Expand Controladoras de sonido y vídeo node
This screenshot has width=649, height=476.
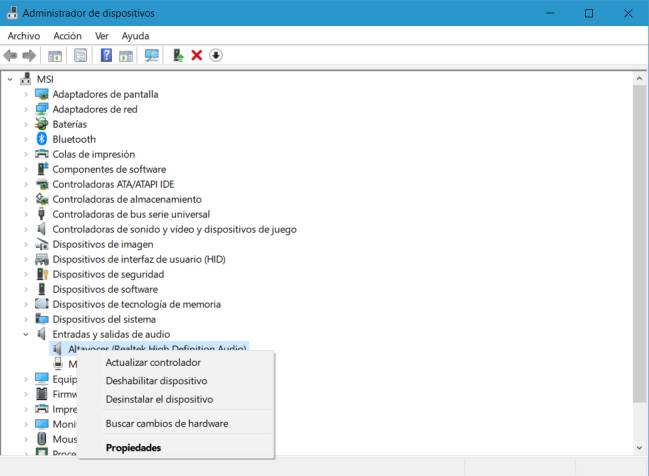[x=26, y=229]
